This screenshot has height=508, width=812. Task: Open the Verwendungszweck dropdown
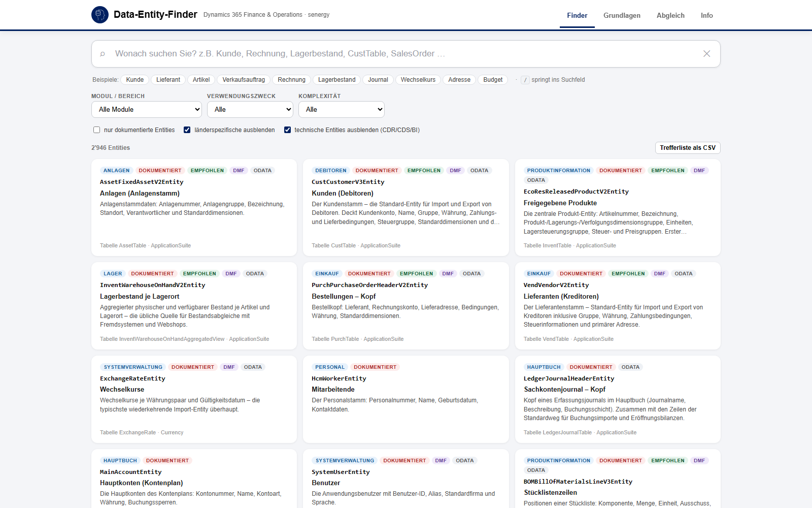pos(250,109)
